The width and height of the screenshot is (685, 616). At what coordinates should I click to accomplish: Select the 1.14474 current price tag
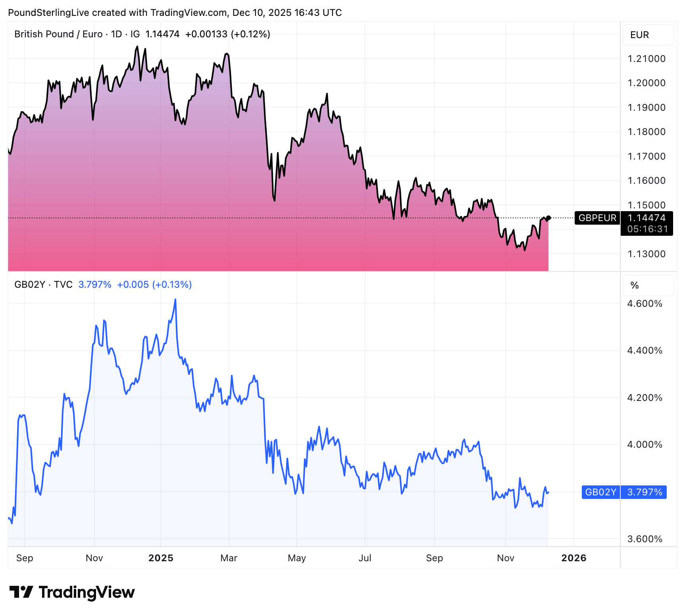tap(647, 218)
